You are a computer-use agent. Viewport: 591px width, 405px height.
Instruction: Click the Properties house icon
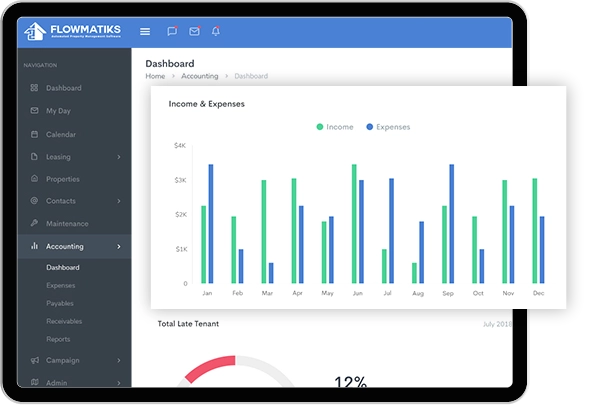(x=34, y=178)
